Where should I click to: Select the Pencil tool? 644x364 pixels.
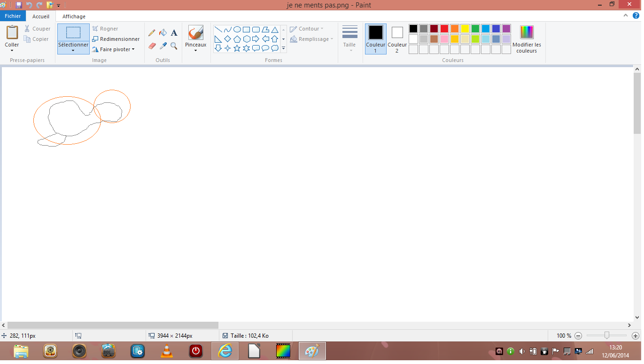[x=152, y=33]
